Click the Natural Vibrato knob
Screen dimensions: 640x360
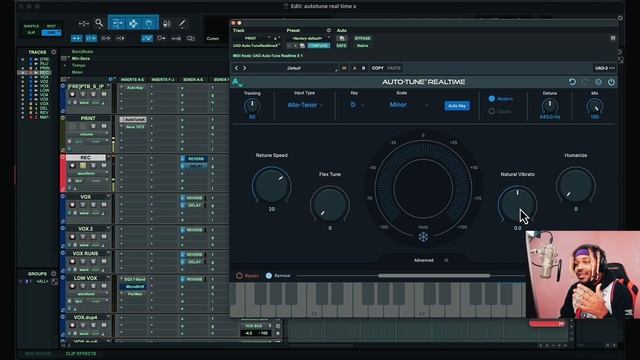[x=518, y=204]
